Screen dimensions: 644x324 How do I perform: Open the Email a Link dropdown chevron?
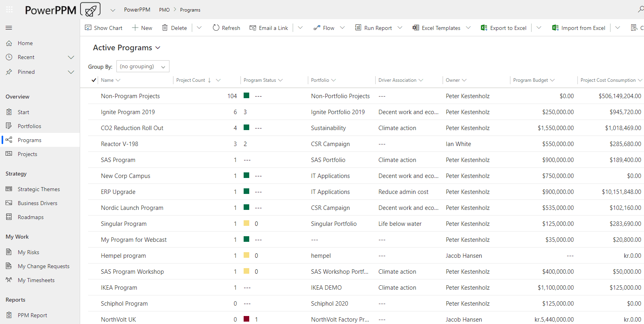click(300, 28)
